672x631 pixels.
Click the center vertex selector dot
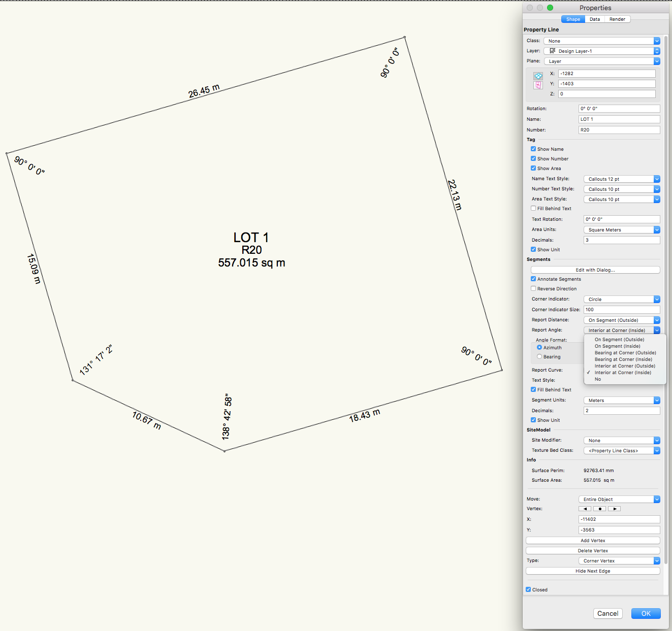click(599, 508)
